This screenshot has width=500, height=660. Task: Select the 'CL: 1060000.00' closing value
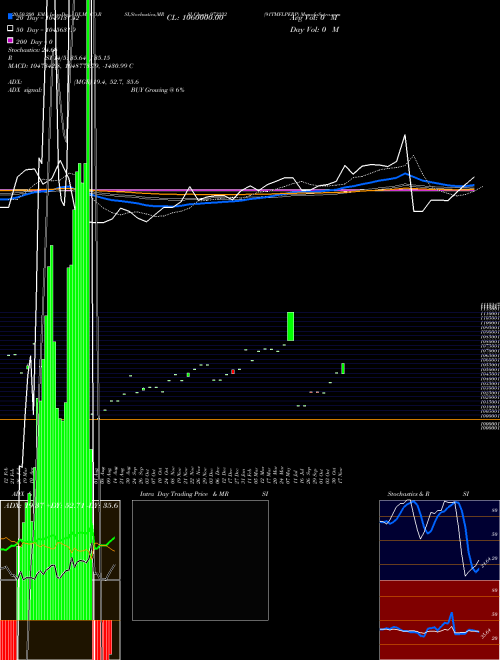coord(194,18)
